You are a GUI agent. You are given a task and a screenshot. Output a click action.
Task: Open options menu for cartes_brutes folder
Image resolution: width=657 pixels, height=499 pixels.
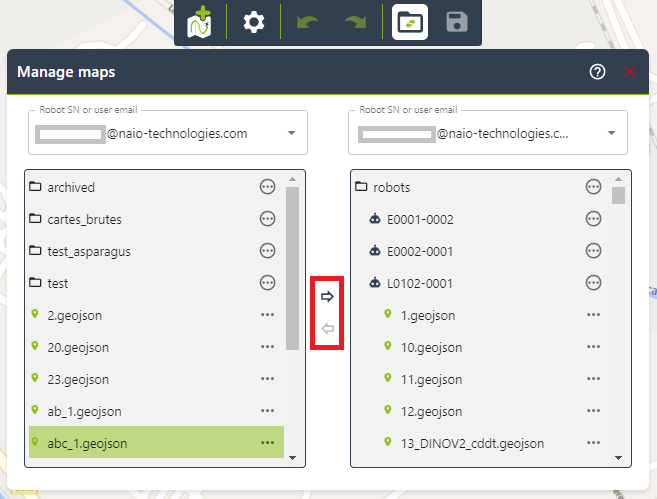[267, 219]
